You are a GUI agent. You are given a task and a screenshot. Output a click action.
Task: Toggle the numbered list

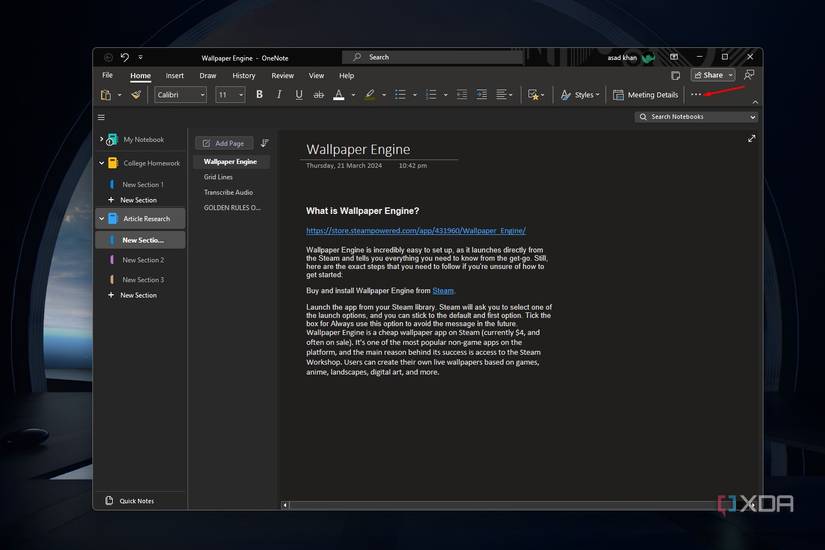pyautogui.click(x=431, y=95)
